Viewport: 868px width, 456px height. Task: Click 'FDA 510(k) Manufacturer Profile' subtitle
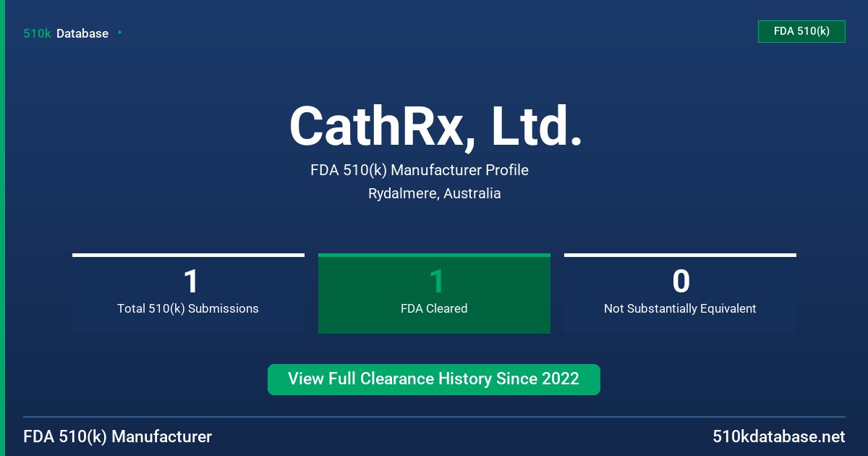tap(420, 170)
